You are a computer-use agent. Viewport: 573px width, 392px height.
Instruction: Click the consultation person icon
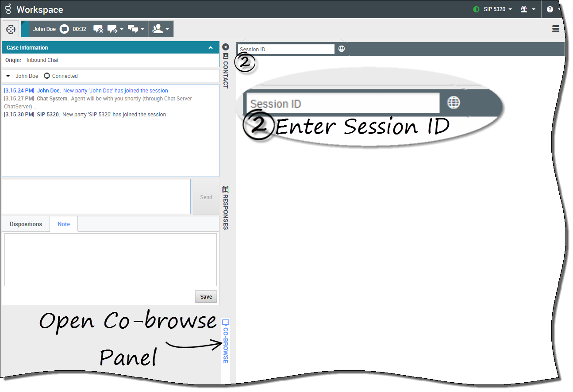click(158, 29)
